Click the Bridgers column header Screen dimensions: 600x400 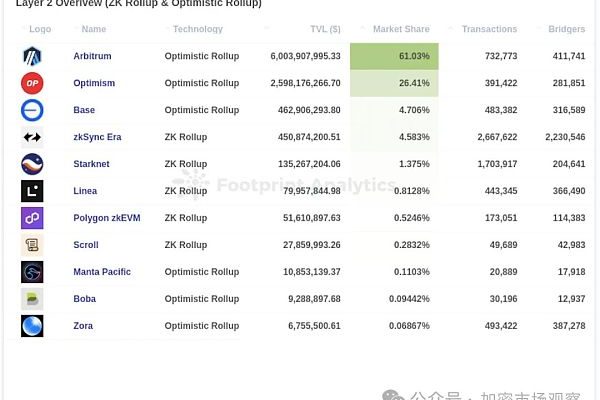[x=566, y=30]
